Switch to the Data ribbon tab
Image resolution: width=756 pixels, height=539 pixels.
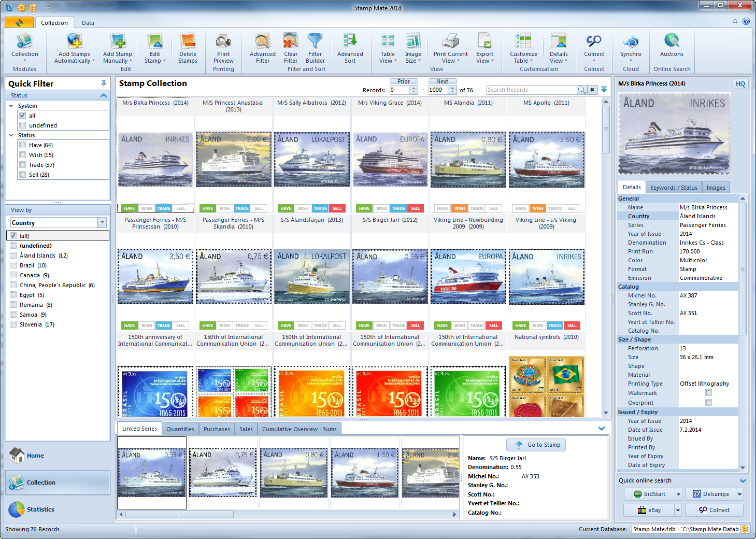click(88, 23)
